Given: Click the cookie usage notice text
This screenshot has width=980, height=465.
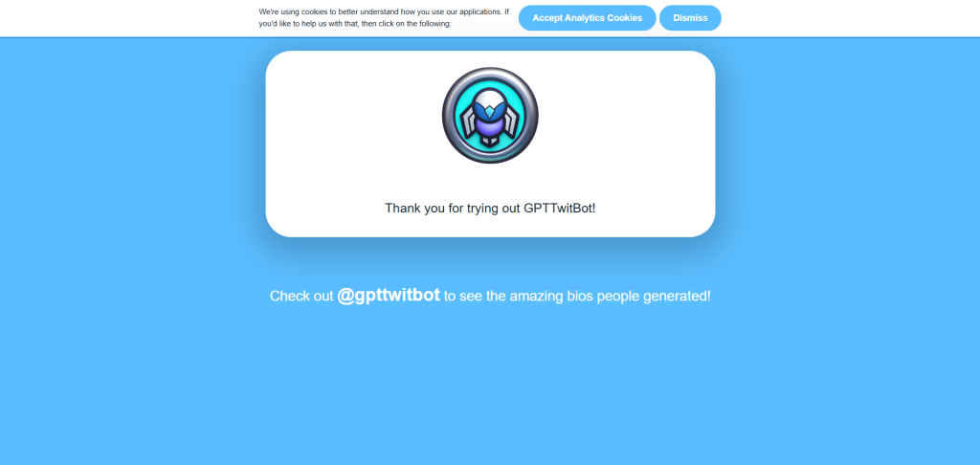Looking at the screenshot, I should [x=384, y=17].
